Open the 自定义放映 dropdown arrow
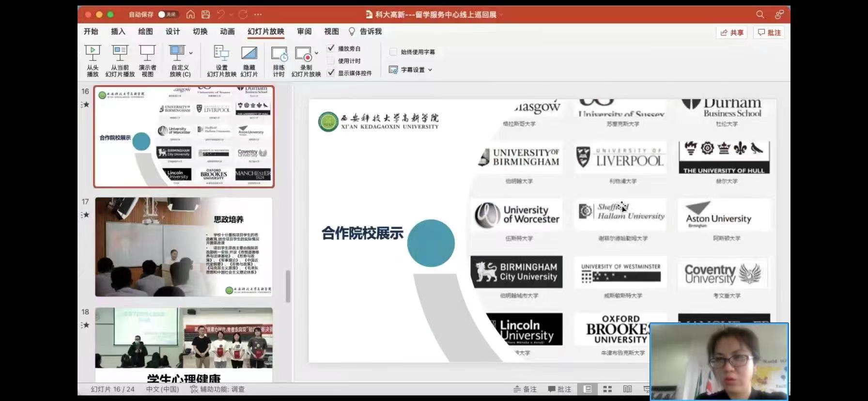Viewport: 868px width, 401px height. pos(191,53)
